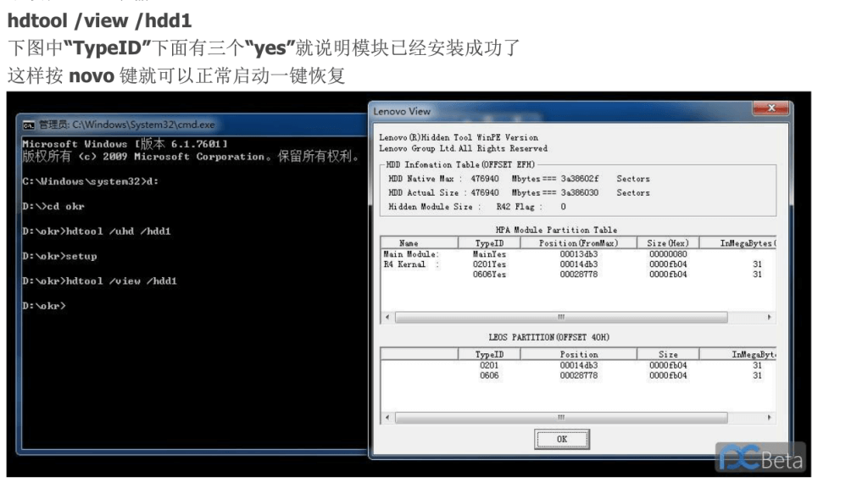Click the MainYes TypeID cell
868x494 pixels.
point(489,254)
